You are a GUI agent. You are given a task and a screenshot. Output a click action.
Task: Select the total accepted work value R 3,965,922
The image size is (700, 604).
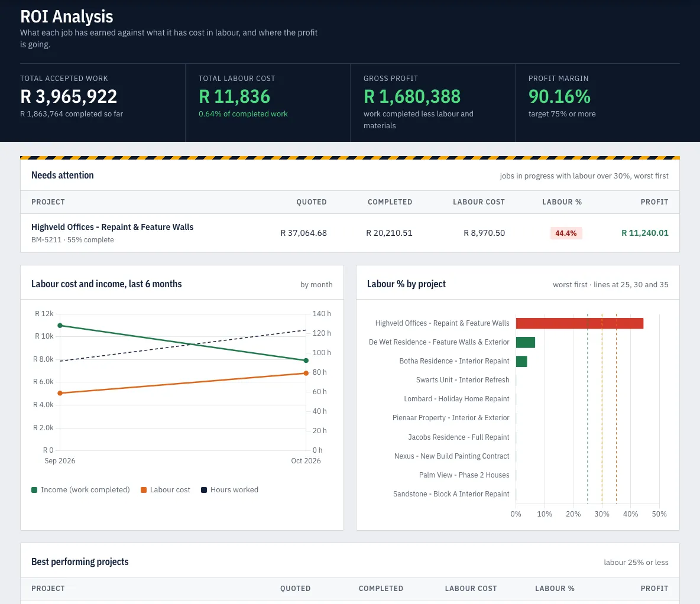point(69,96)
